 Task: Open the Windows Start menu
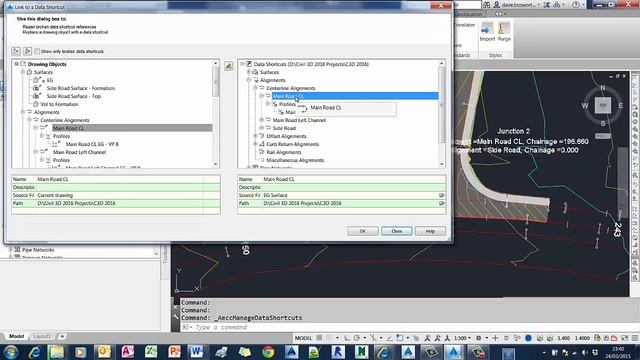point(11,352)
